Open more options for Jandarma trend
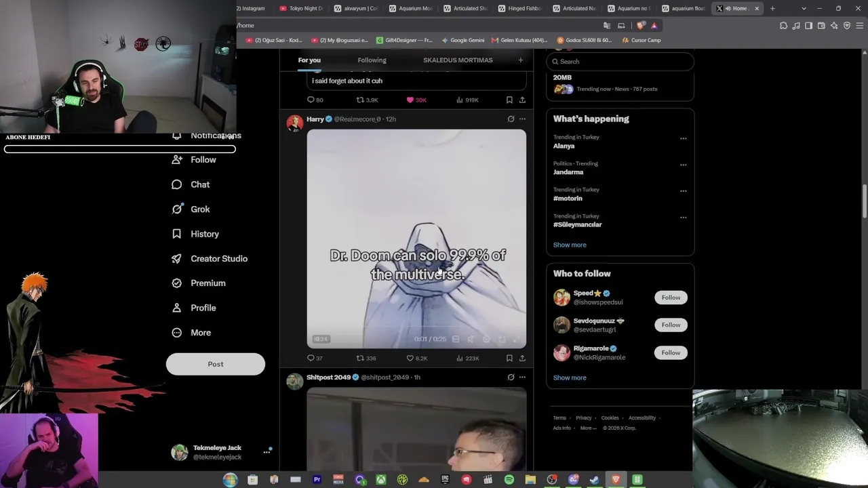 683,165
